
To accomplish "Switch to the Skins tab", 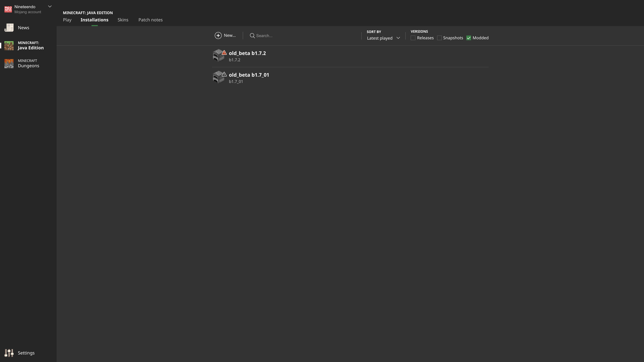I will [x=123, y=20].
